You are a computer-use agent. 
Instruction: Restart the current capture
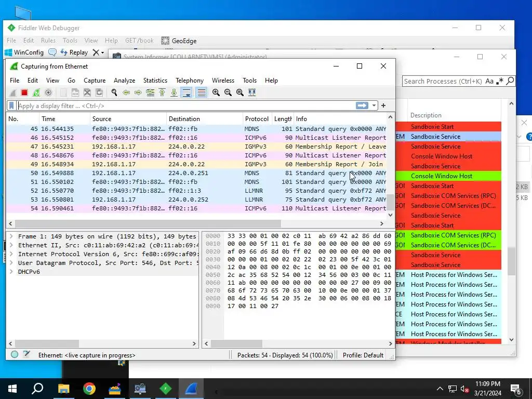point(36,92)
